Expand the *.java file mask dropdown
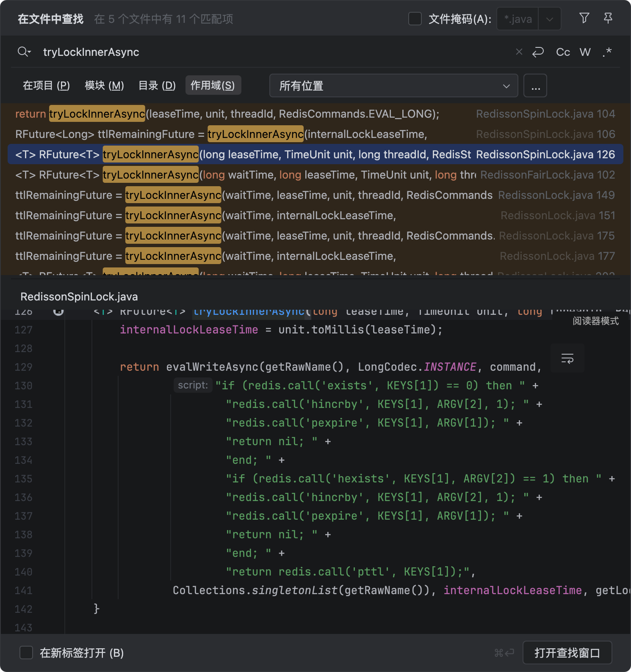Image resolution: width=631 pixels, height=672 pixels. pyautogui.click(x=549, y=19)
